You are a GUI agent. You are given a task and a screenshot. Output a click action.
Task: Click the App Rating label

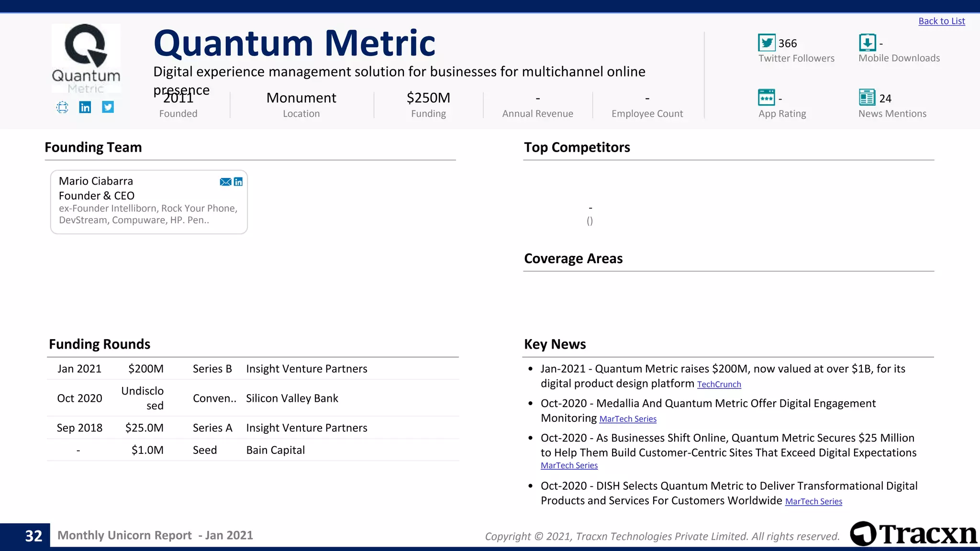coord(782,114)
